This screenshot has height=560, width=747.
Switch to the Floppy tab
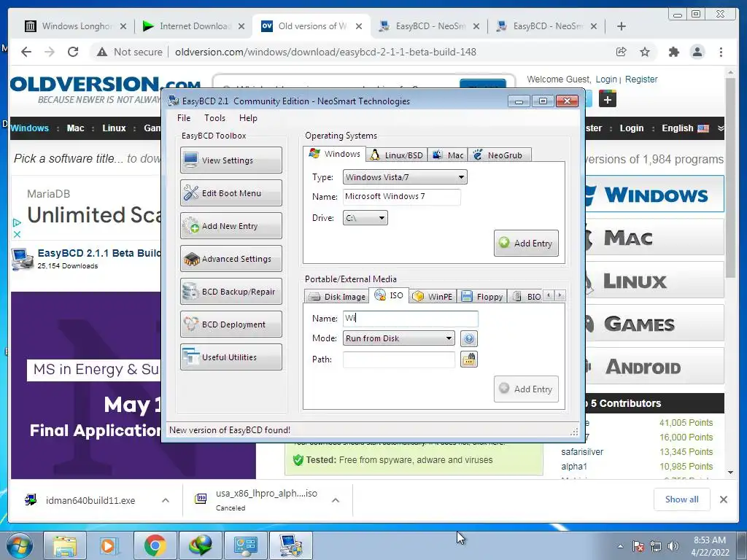coord(482,297)
